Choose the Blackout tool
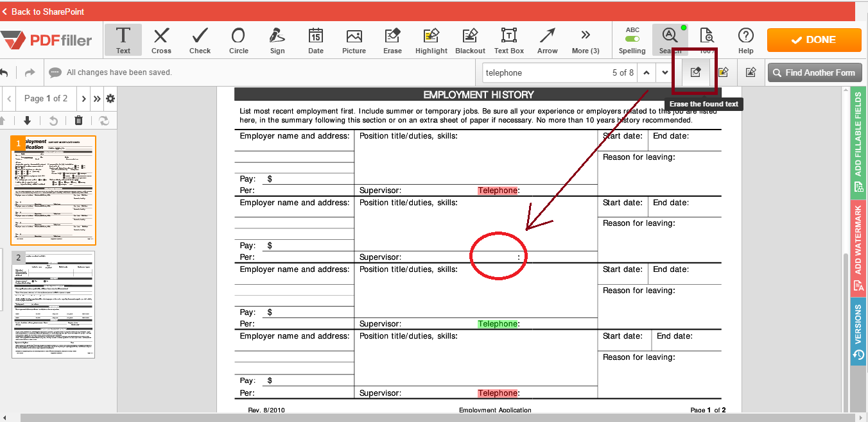Screen dimensions: 868x422 click(471, 40)
